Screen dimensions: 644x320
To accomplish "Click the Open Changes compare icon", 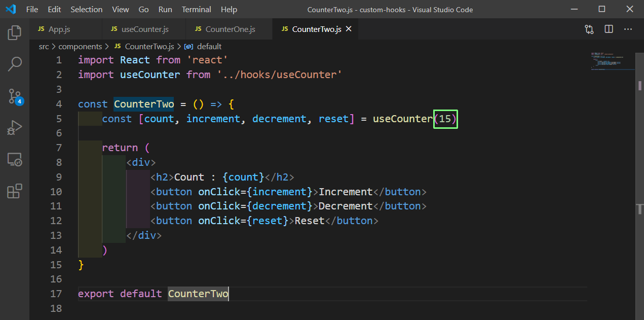I will tap(589, 29).
